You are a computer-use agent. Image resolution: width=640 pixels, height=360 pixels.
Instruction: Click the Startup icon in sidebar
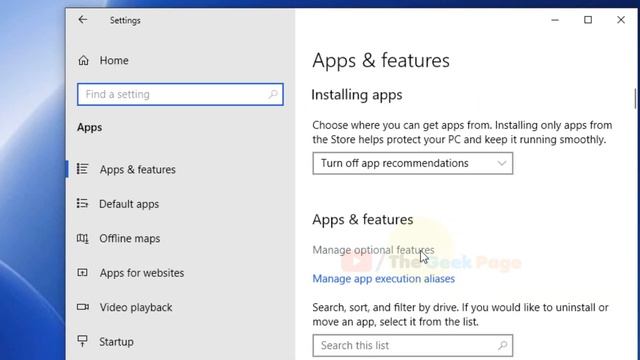pos(82,341)
